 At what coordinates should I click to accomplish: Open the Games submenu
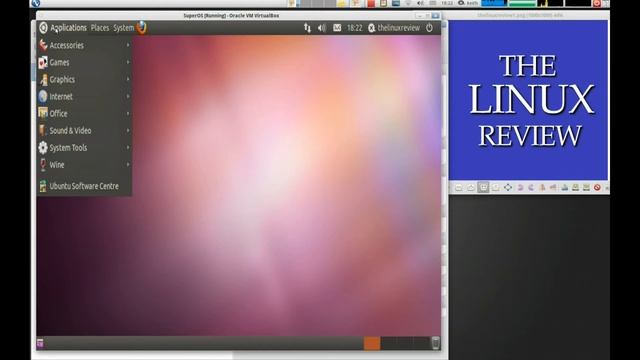(x=84, y=62)
